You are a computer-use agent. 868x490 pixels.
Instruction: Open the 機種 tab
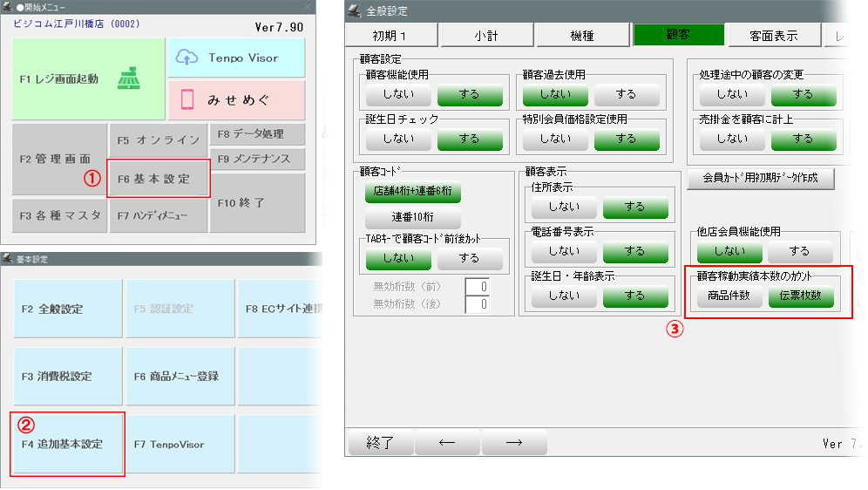[582, 36]
